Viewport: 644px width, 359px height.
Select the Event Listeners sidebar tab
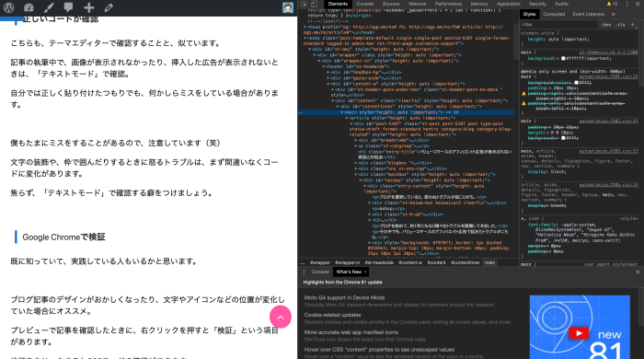click(x=589, y=14)
